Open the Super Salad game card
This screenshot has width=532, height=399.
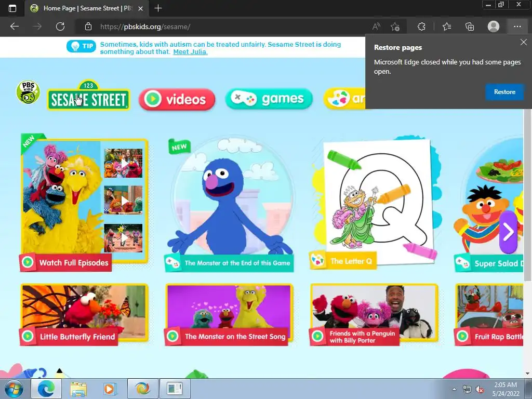[489, 204]
